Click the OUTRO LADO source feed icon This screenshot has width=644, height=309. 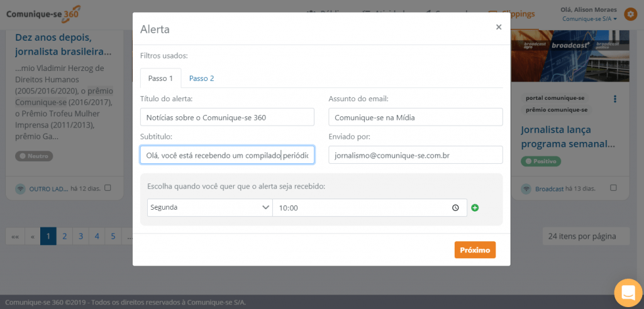pos(20,189)
